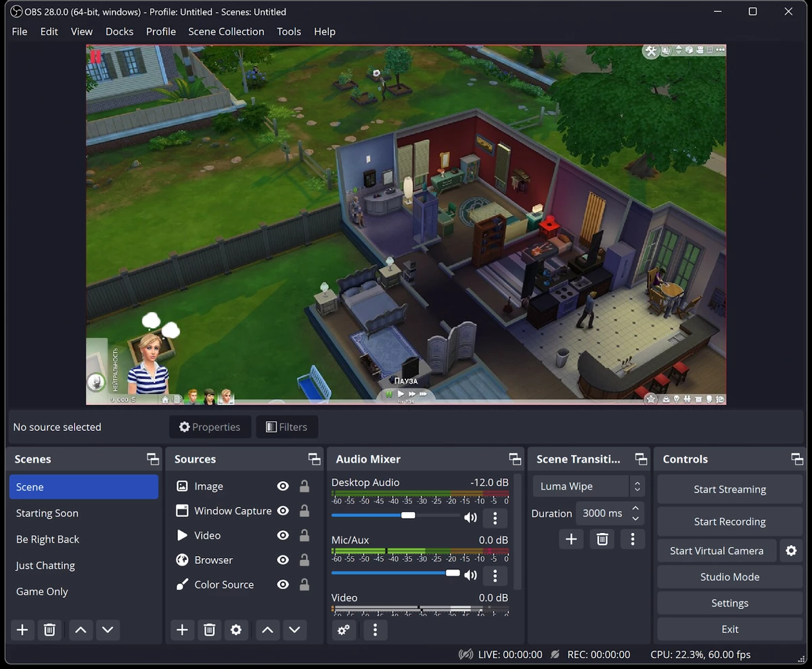Open Mic/Aux three-dots options menu
The width and height of the screenshot is (812, 669).
click(495, 575)
